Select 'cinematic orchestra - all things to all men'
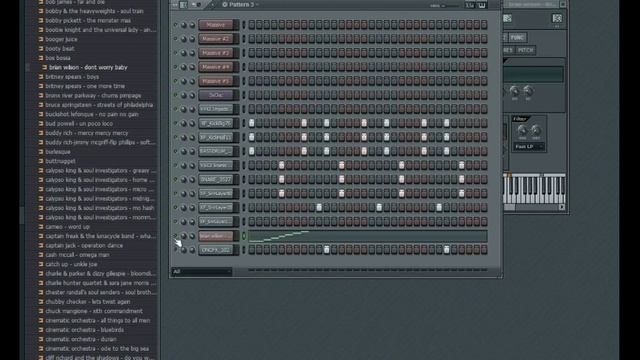Screen dimensions: 640x360 [98, 321]
